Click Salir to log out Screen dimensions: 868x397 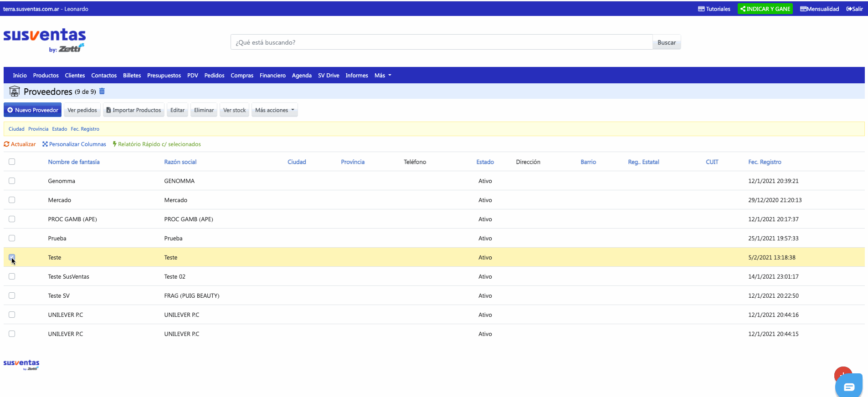coord(854,9)
